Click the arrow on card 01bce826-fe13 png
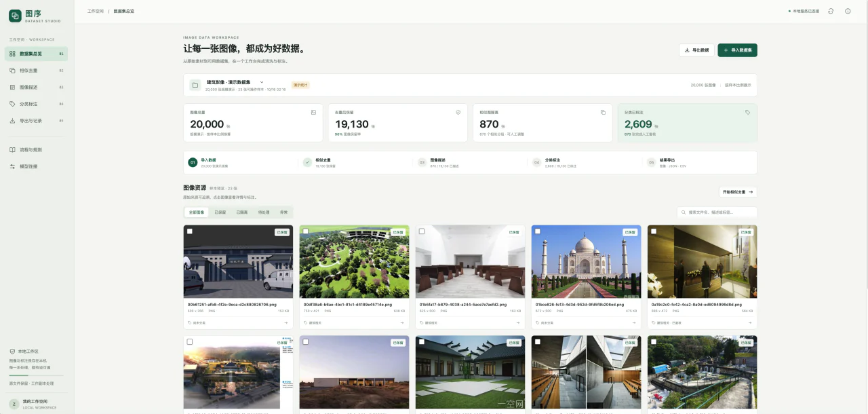This screenshot has height=414, width=868. 635,323
